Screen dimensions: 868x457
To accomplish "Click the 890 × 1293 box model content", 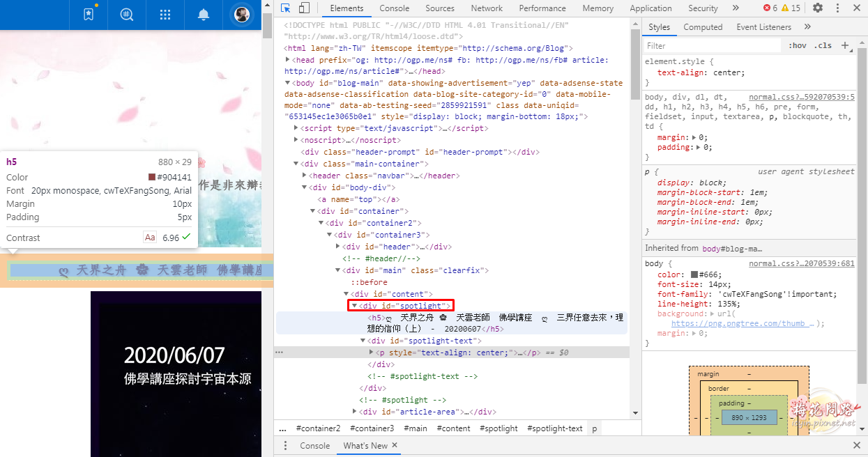I will click(x=749, y=417).
